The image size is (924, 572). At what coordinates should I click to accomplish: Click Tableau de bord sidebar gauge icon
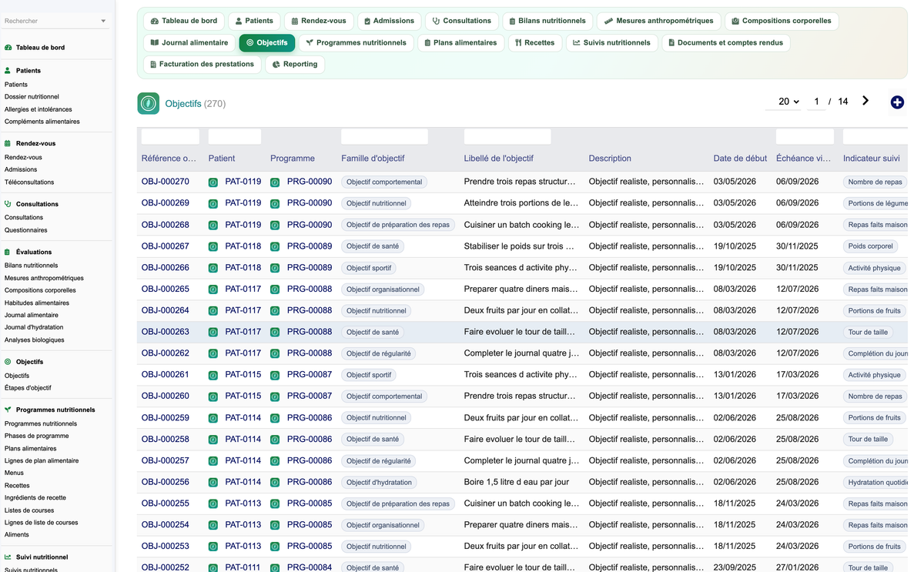8,48
